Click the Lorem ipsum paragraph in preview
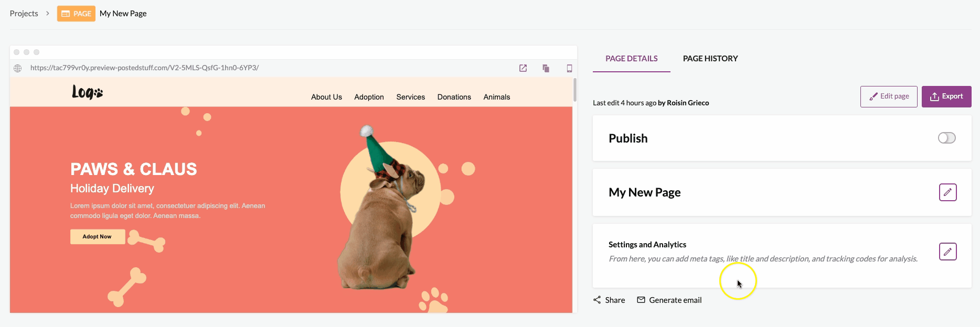The width and height of the screenshot is (980, 327). 168,211
